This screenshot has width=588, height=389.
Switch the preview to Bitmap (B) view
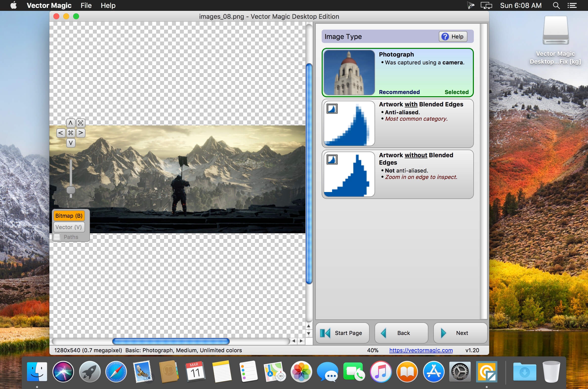pyautogui.click(x=69, y=215)
